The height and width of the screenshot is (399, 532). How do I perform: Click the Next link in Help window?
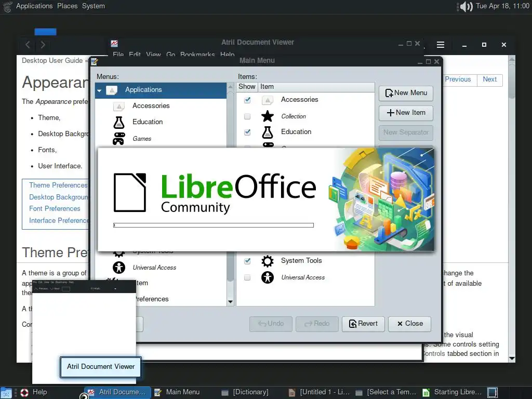coord(489,79)
